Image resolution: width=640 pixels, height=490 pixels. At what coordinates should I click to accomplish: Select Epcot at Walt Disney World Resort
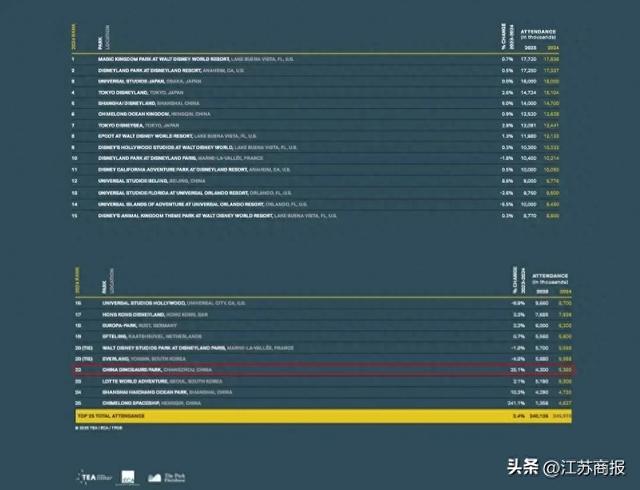(315, 136)
